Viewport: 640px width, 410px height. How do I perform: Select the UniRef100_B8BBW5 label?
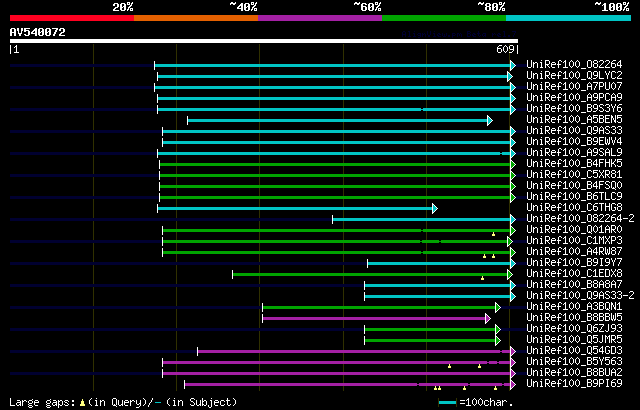(574, 318)
